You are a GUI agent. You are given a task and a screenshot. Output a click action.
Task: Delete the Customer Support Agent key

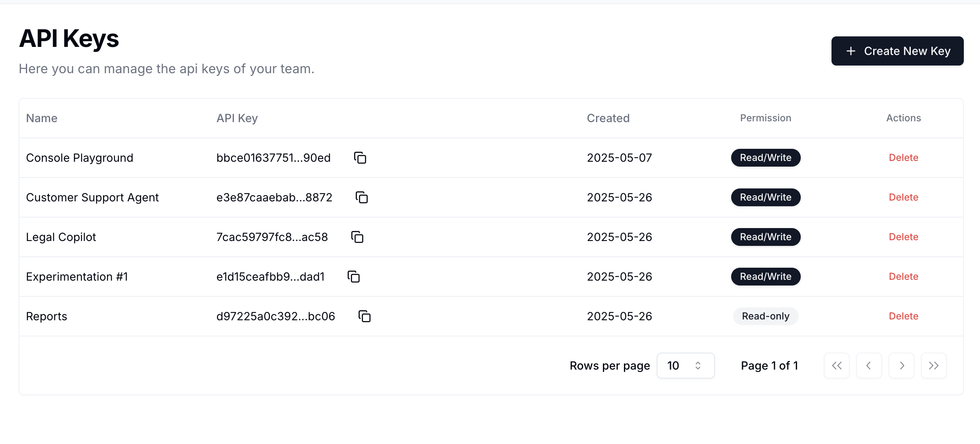point(903,197)
